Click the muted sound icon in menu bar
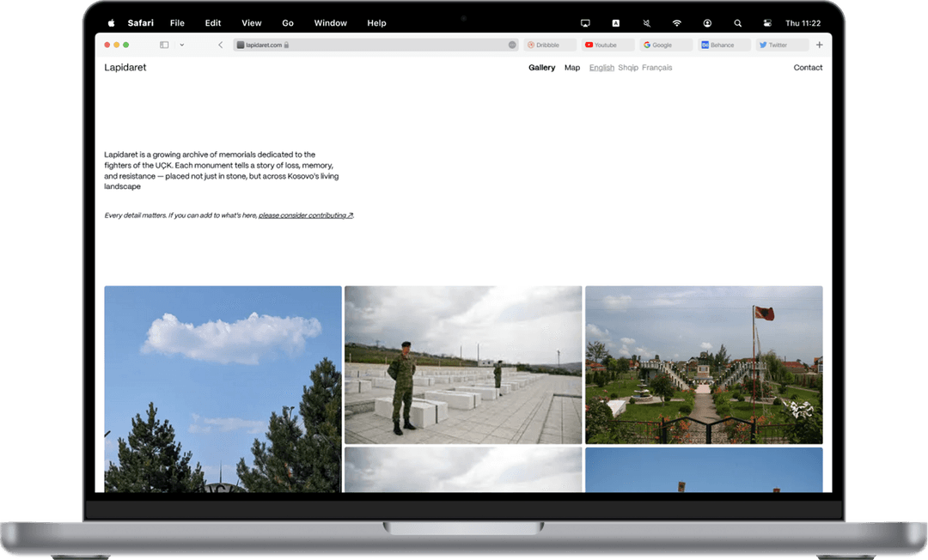This screenshot has height=560, width=928. point(646,23)
